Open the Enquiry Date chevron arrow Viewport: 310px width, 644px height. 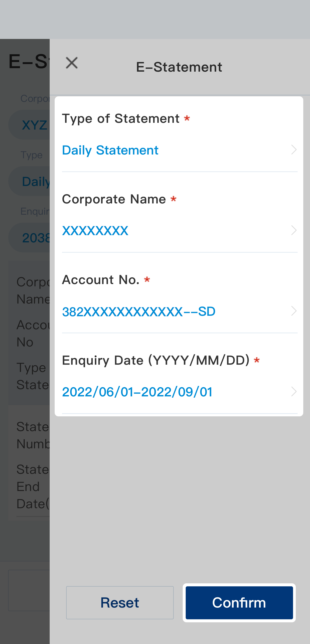click(x=294, y=391)
